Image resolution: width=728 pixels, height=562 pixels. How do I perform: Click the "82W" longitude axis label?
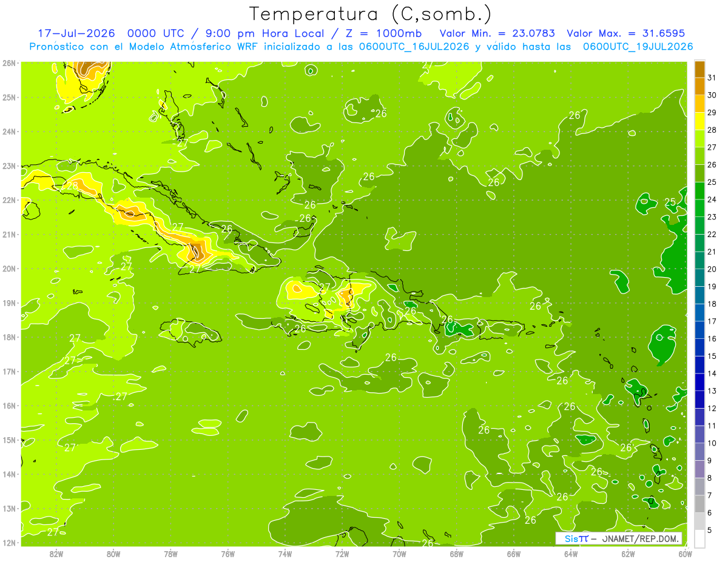pyautogui.click(x=56, y=554)
